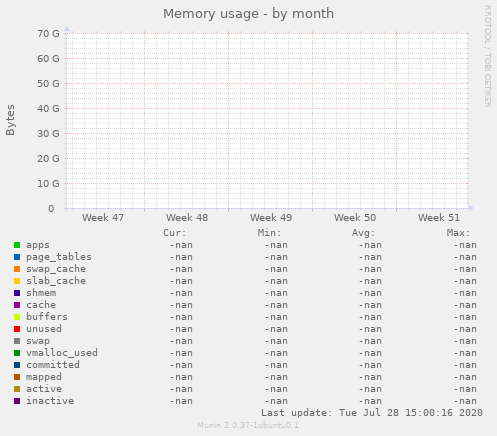Click the 'Avg:' column header
The height and width of the screenshot is (436, 497).
[363, 233]
